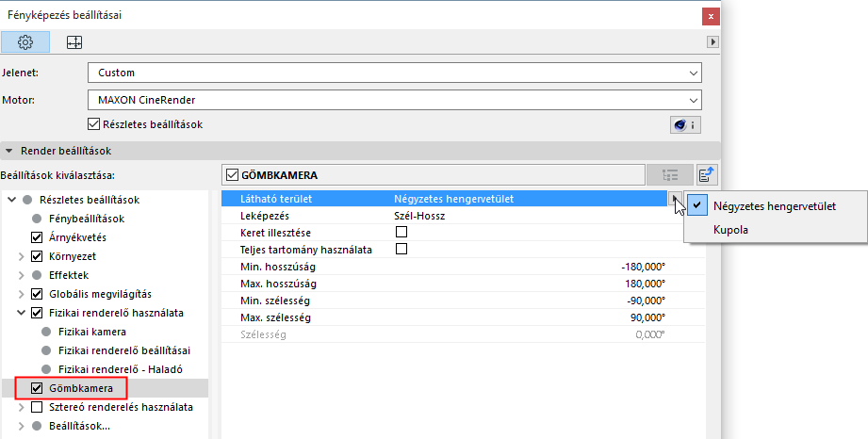
Task: Select the Látható terület row
Action: pos(445,199)
